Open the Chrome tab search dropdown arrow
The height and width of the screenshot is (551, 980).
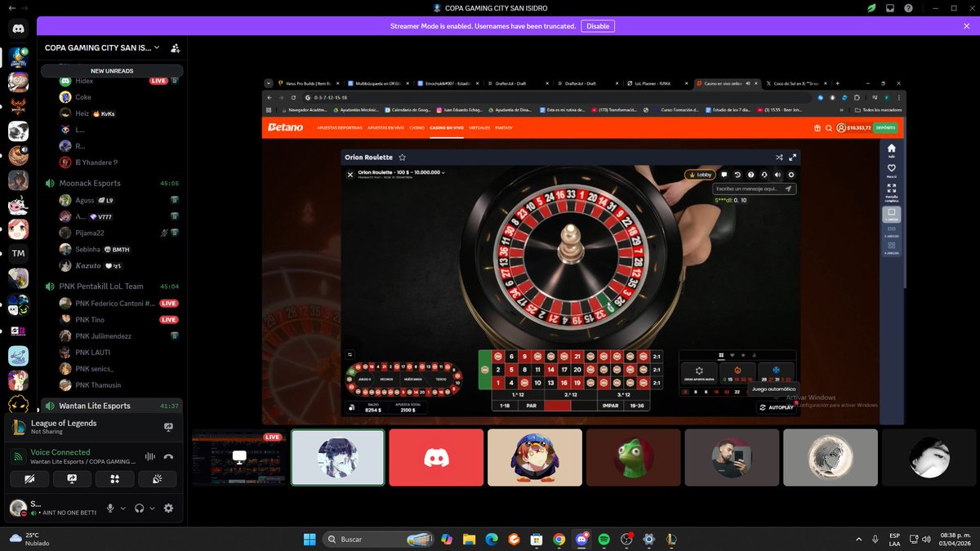tap(270, 83)
